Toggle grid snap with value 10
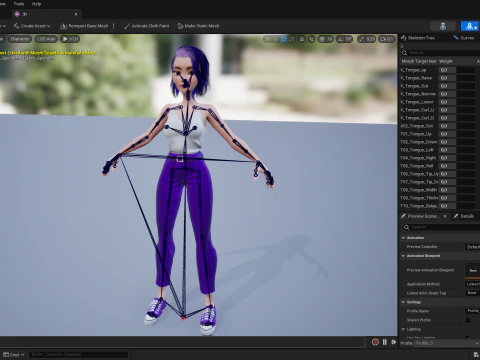The width and height of the screenshot is (480, 360). point(326,39)
